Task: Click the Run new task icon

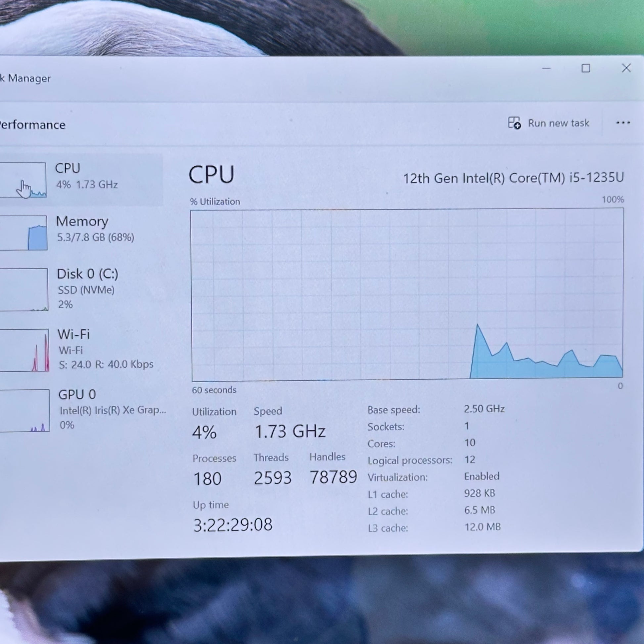Action: [514, 123]
